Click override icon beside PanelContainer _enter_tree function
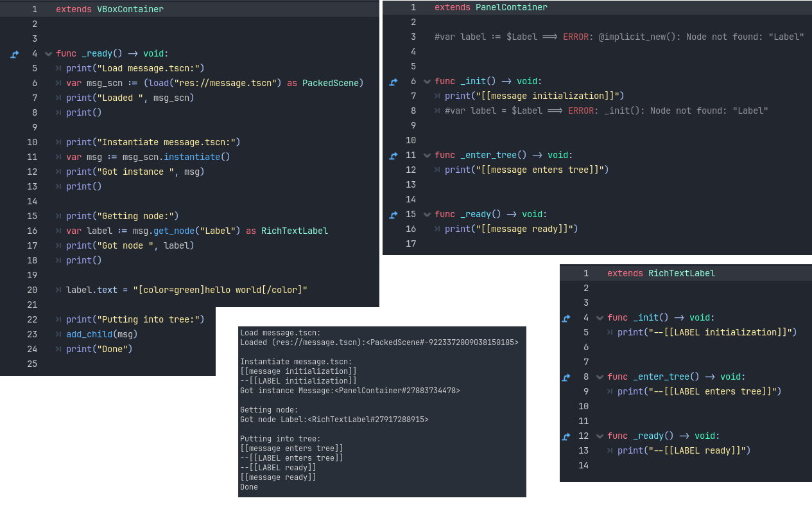Screen dimensions: 812x514 [x=393, y=155]
